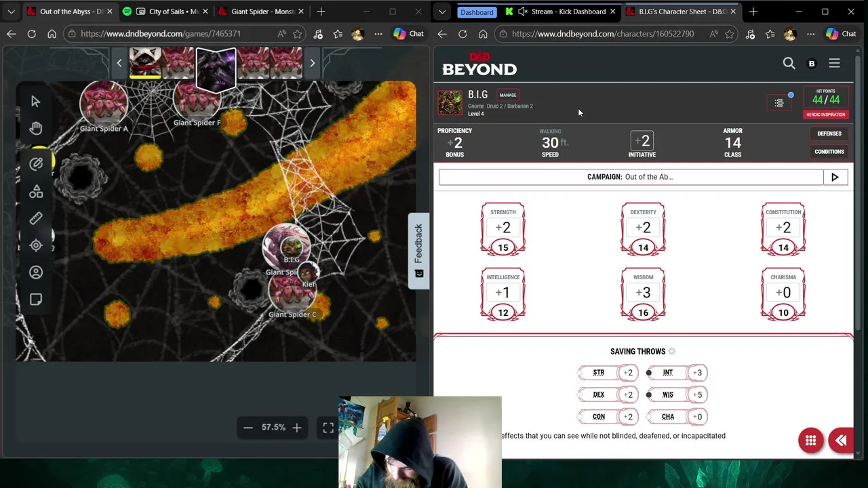Unmute the Kick stream tab speaker icon
The width and height of the screenshot is (868, 488).
coord(522,12)
